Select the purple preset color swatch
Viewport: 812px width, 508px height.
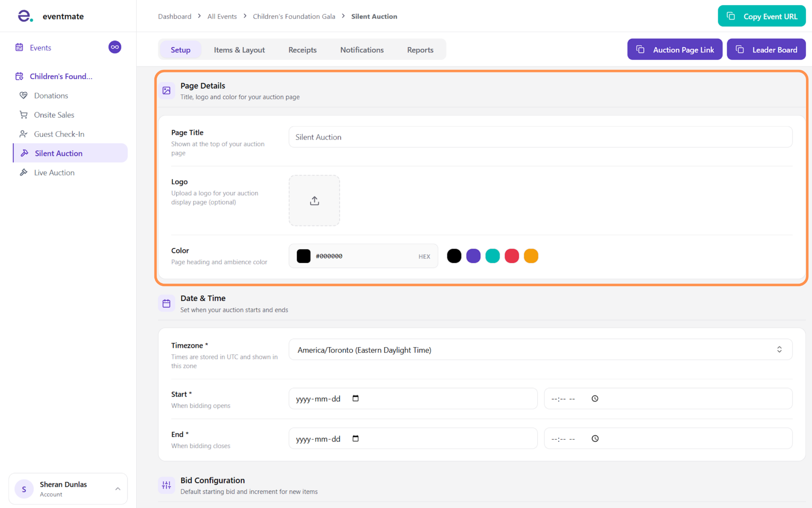[x=473, y=256]
